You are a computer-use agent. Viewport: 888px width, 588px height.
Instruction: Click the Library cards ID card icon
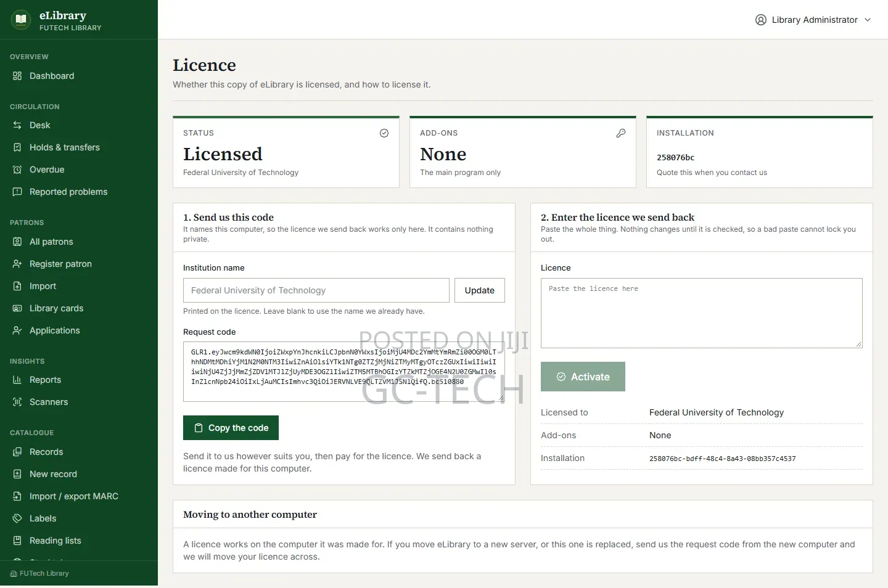click(x=17, y=308)
